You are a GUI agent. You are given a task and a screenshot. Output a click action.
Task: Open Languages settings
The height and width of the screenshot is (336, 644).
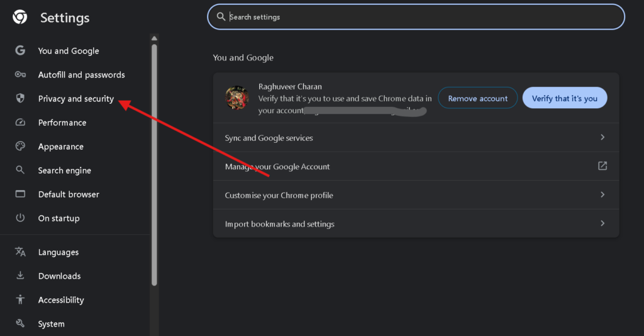coord(58,252)
